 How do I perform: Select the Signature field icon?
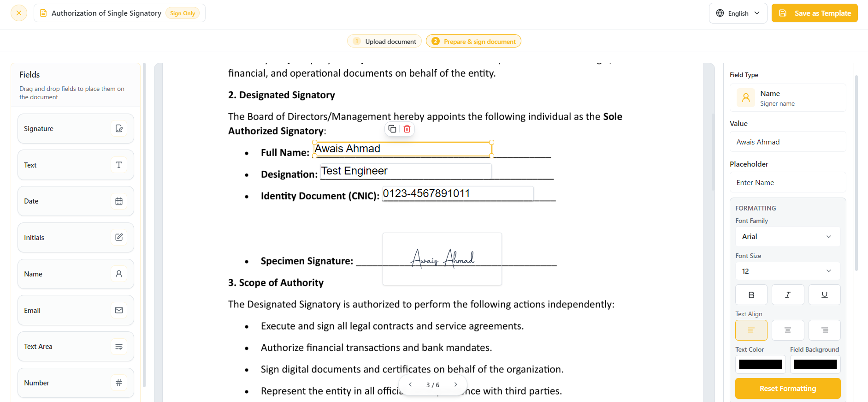(119, 129)
